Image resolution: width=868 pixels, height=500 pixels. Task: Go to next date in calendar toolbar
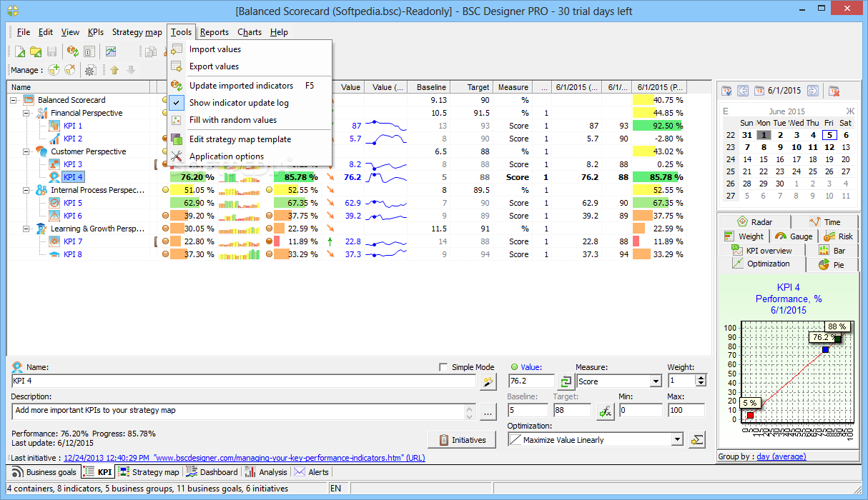click(x=812, y=91)
